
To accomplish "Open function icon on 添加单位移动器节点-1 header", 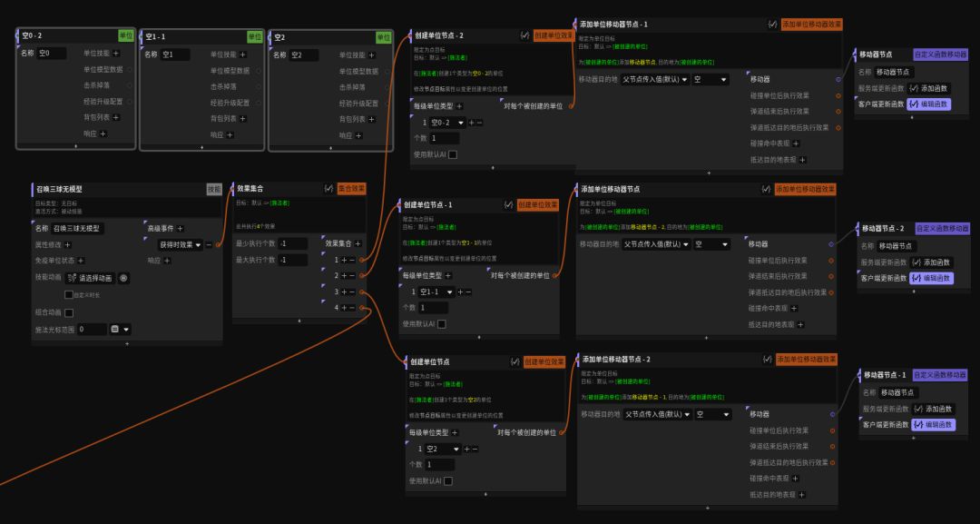I will (772, 25).
